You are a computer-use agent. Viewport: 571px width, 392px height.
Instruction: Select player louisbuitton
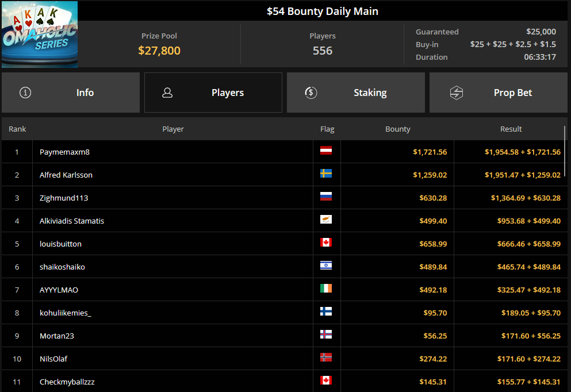60,244
